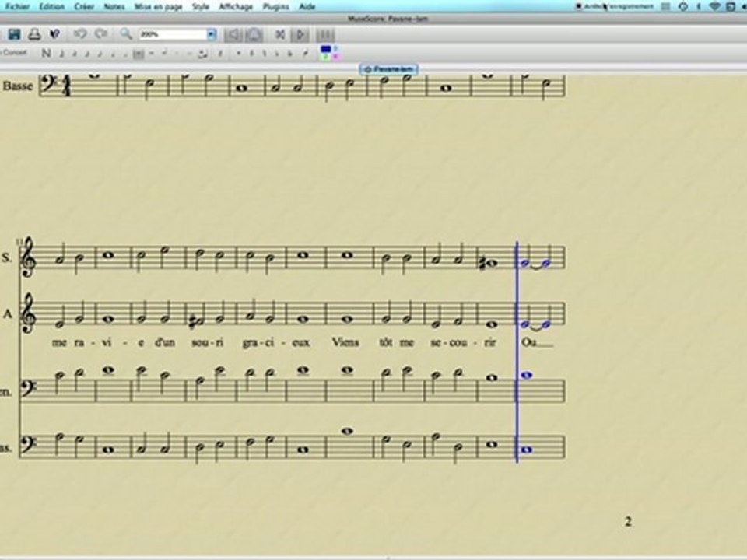
Task: Open the Notes menu
Action: coord(114,7)
